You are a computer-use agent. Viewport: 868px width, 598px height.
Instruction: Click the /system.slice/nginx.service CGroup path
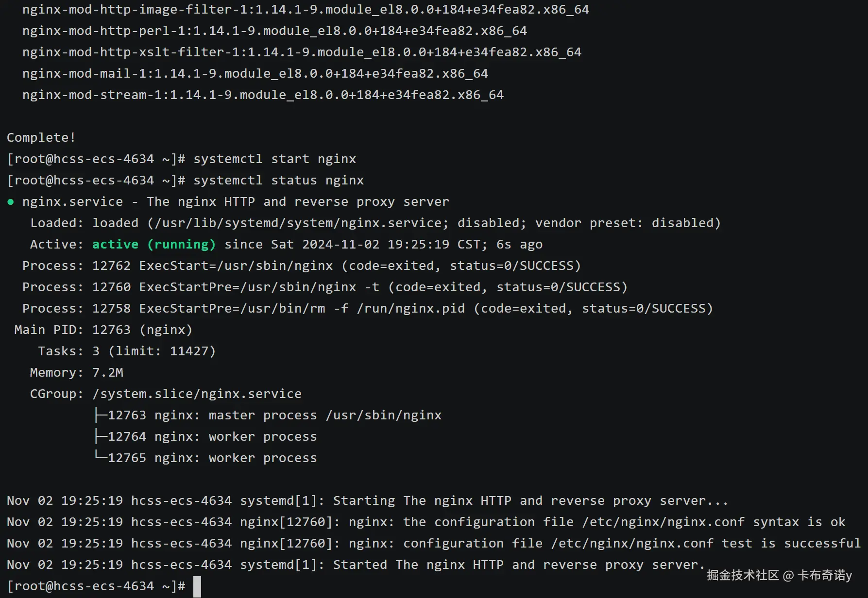tap(197, 394)
